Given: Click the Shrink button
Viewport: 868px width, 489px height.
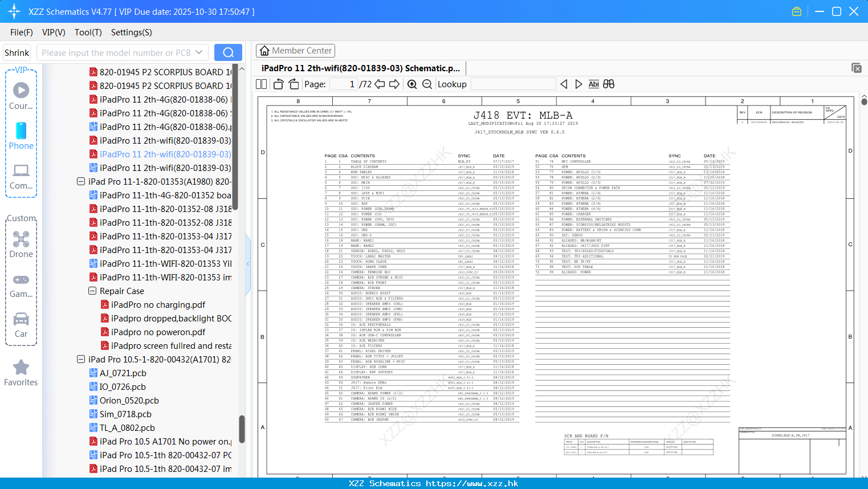Looking at the screenshot, I should pos(17,52).
